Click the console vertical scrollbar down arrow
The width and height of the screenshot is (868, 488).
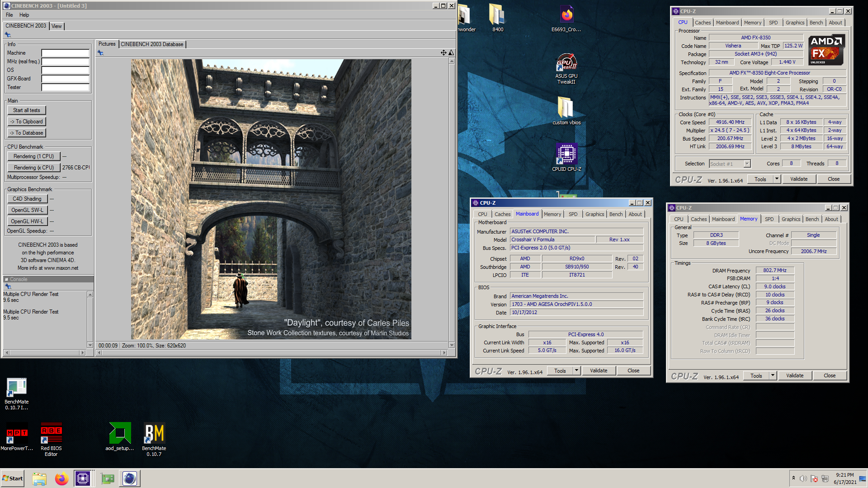[x=90, y=345]
